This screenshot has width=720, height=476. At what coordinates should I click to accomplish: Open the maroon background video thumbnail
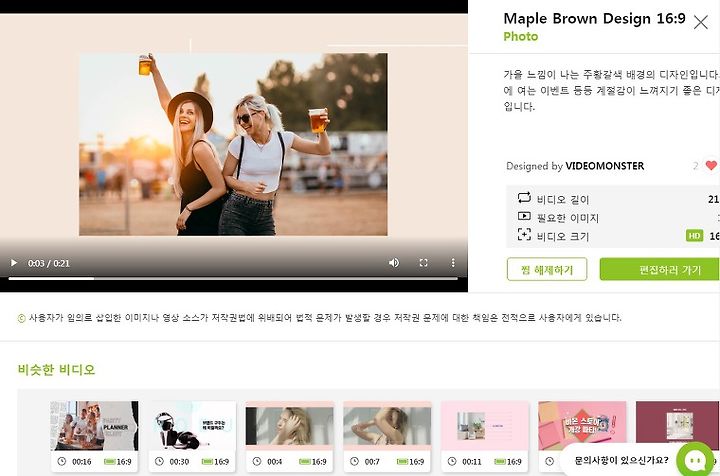(678, 426)
